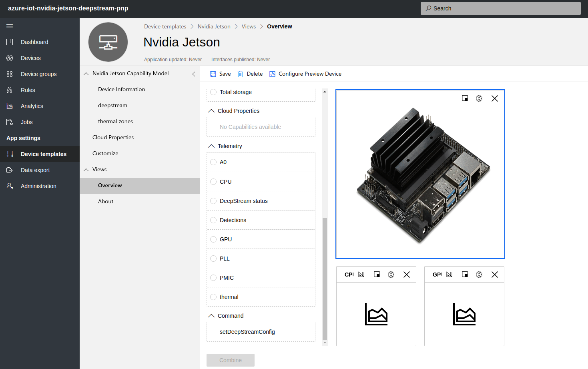Click the Administration person icon
Screen dimensions: 588x369
click(10, 186)
